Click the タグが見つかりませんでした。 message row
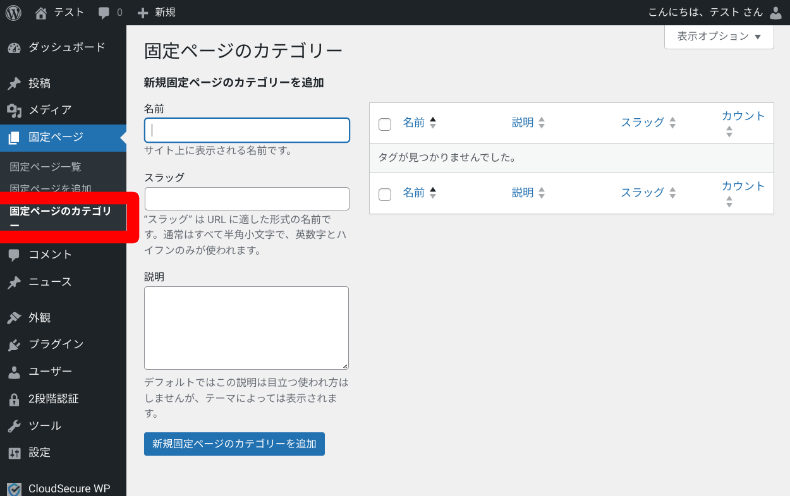This screenshot has width=790, height=496. click(x=571, y=158)
